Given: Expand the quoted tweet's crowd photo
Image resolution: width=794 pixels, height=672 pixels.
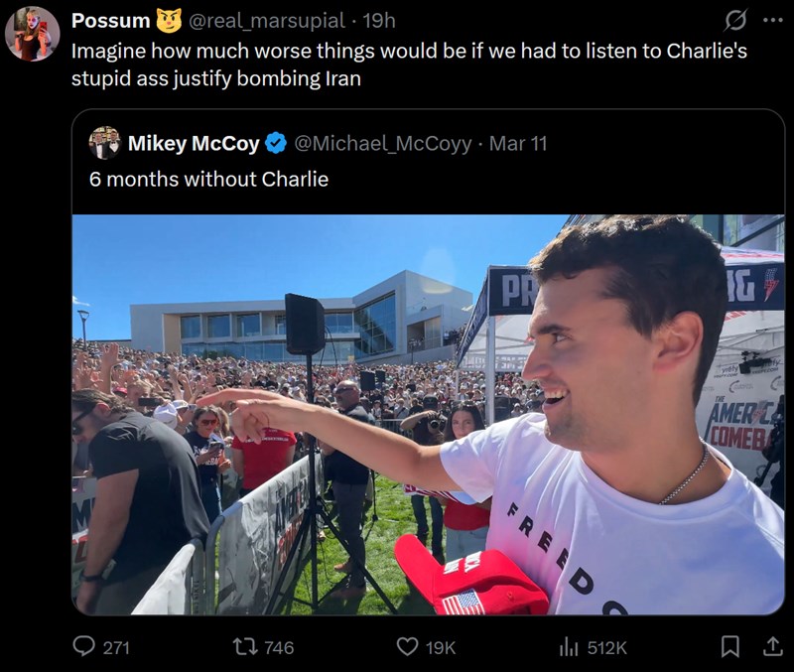Looking at the screenshot, I should [x=428, y=415].
